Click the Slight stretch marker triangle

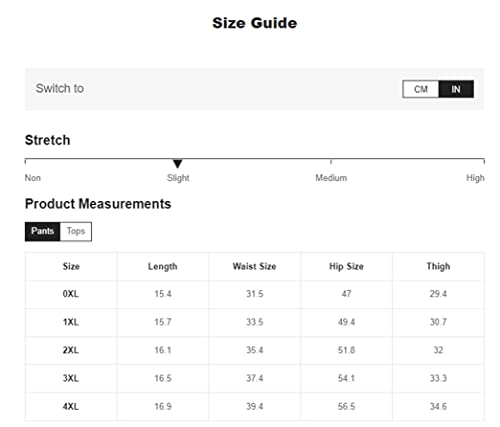(x=178, y=164)
